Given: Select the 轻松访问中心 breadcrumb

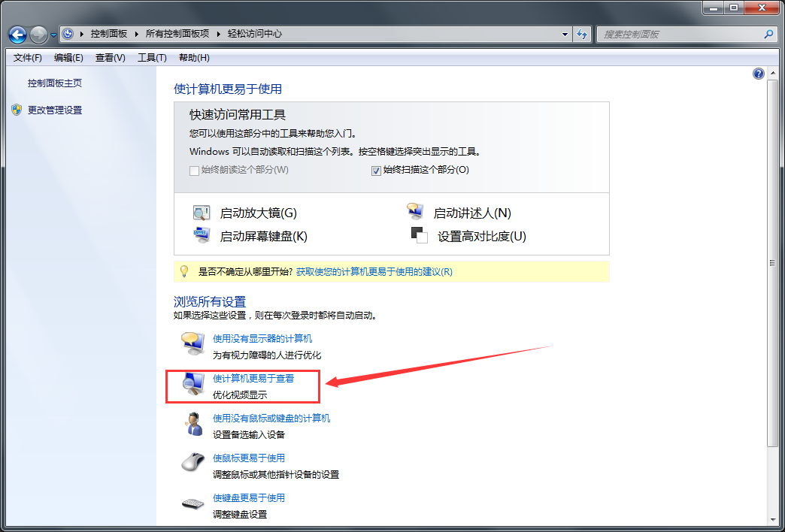Looking at the screenshot, I should click(255, 34).
